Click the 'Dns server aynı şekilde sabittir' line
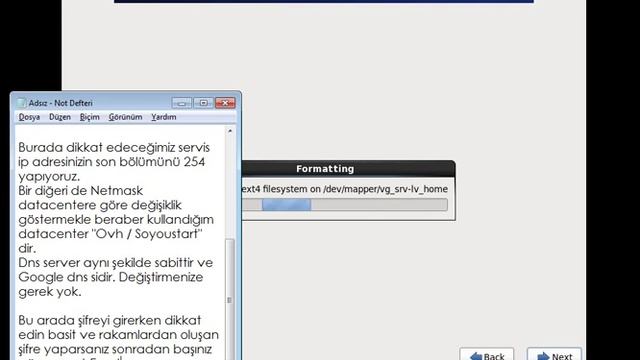 [x=116, y=262]
